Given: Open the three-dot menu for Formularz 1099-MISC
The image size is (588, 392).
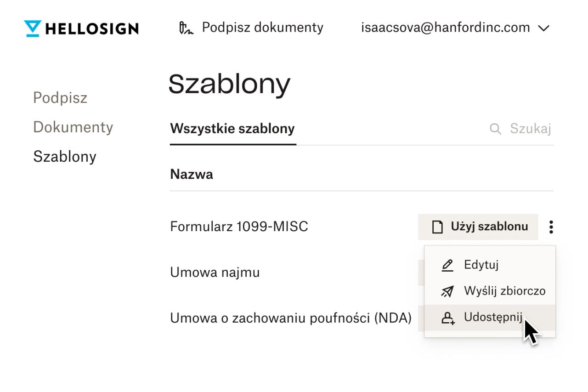Looking at the screenshot, I should point(551,227).
